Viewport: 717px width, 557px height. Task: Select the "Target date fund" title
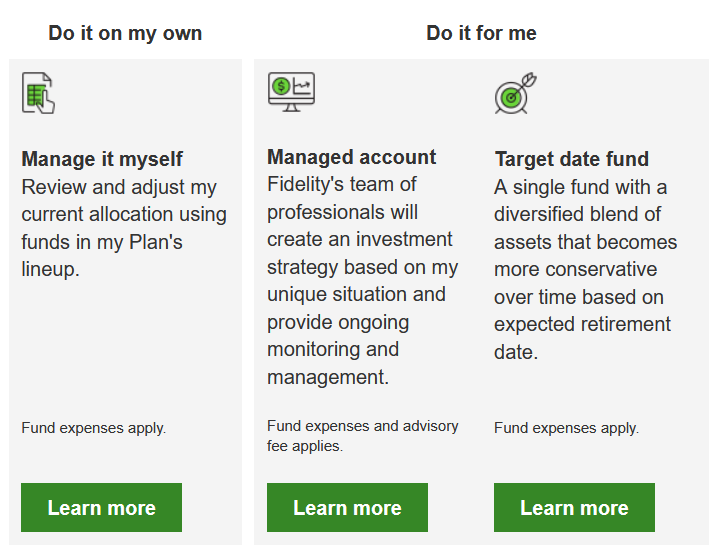click(x=571, y=159)
